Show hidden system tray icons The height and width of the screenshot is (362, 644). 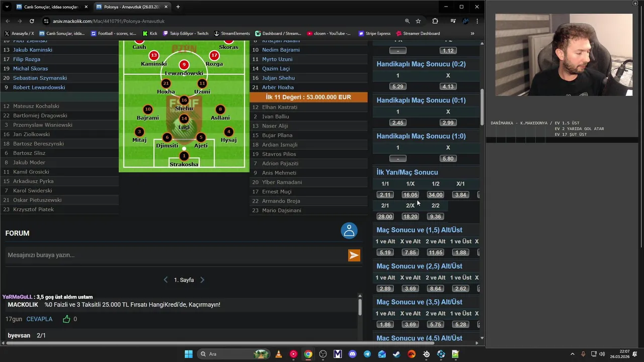[x=572, y=354]
